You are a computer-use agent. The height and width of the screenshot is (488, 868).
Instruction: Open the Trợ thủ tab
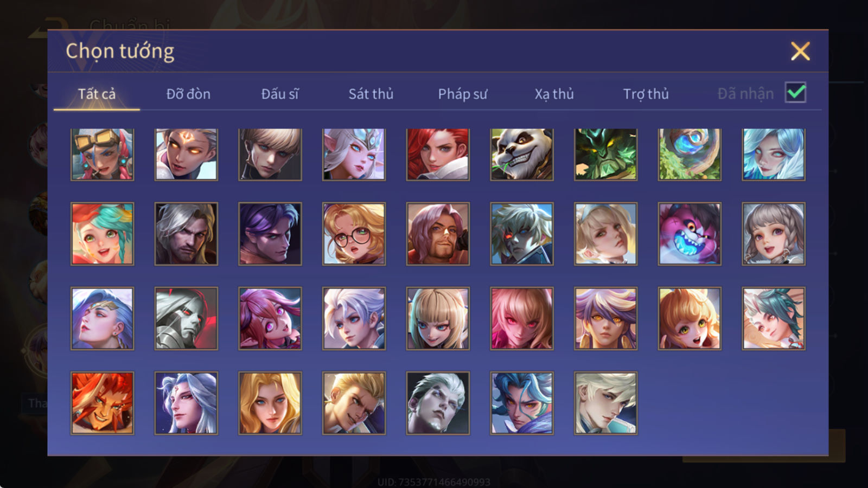pos(646,94)
